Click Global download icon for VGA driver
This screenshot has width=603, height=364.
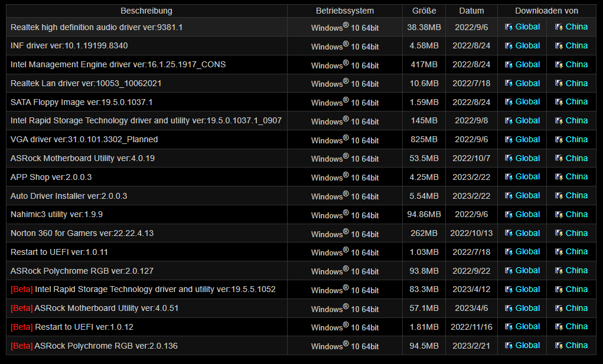click(509, 139)
